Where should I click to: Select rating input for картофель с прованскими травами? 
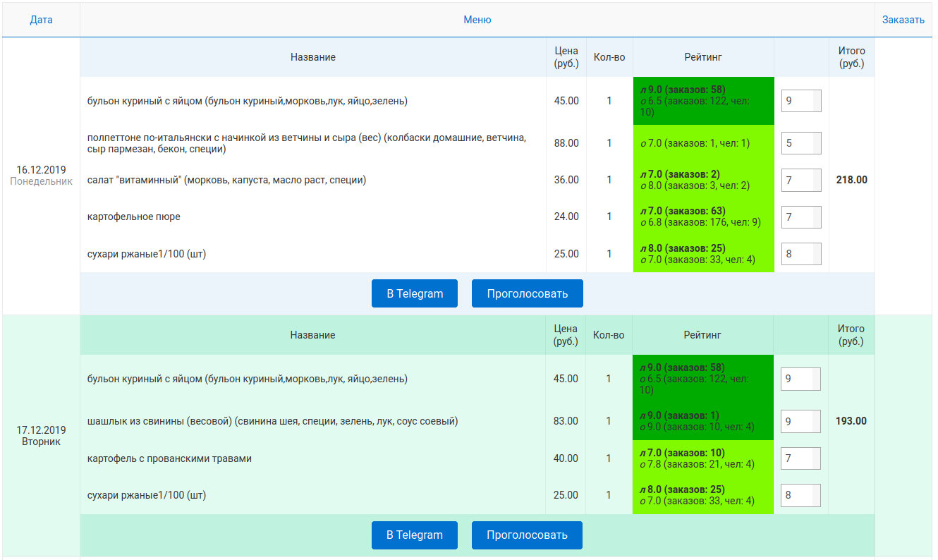pyautogui.click(x=800, y=458)
